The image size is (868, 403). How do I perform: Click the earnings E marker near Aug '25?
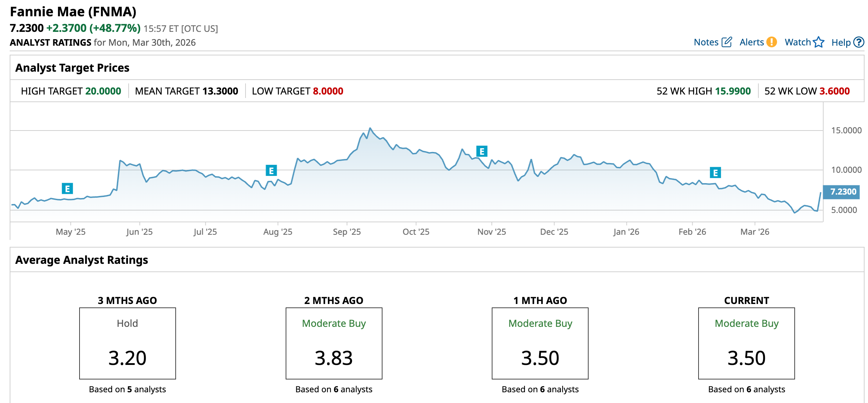point(271,170)
